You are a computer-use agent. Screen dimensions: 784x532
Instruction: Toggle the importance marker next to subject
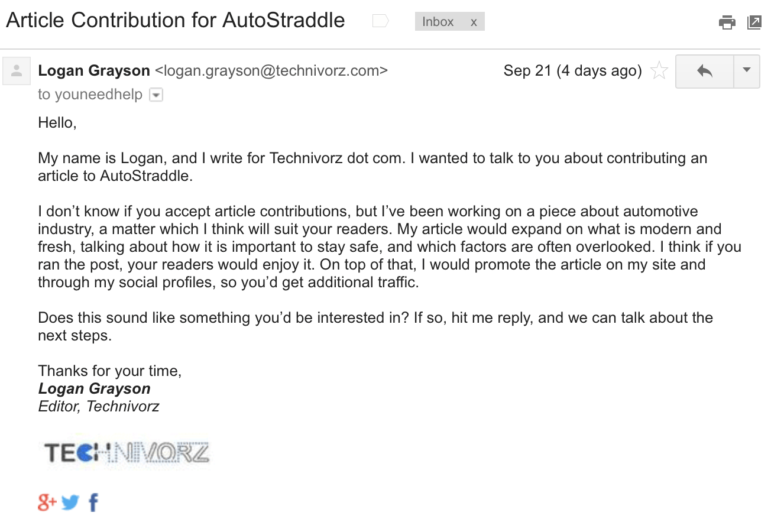pyautogui.click(x=380, y=21)
